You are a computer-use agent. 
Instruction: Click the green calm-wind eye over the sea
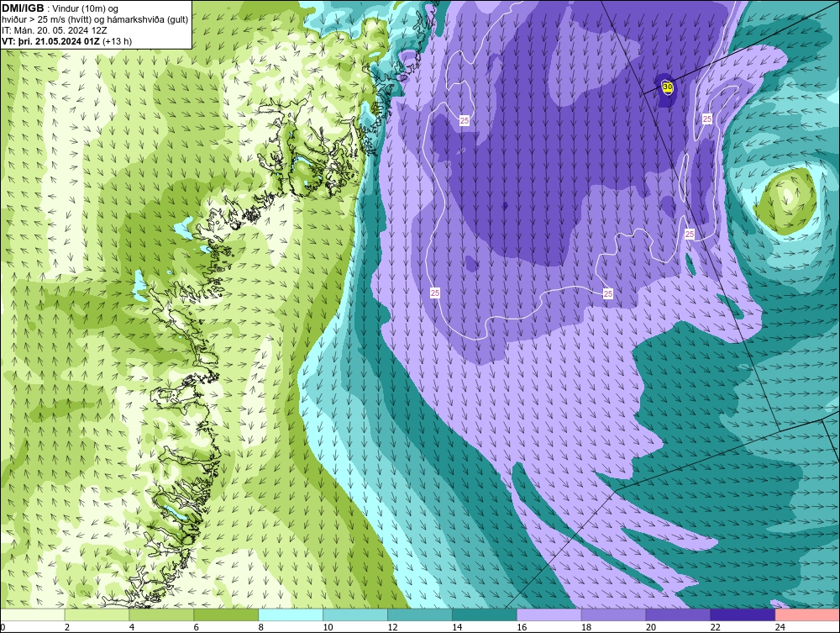pos(786,201)
